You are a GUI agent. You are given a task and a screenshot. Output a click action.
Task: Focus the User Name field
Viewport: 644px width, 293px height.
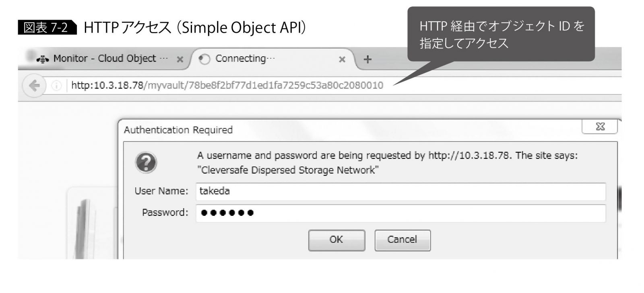(x=400, y=191)
